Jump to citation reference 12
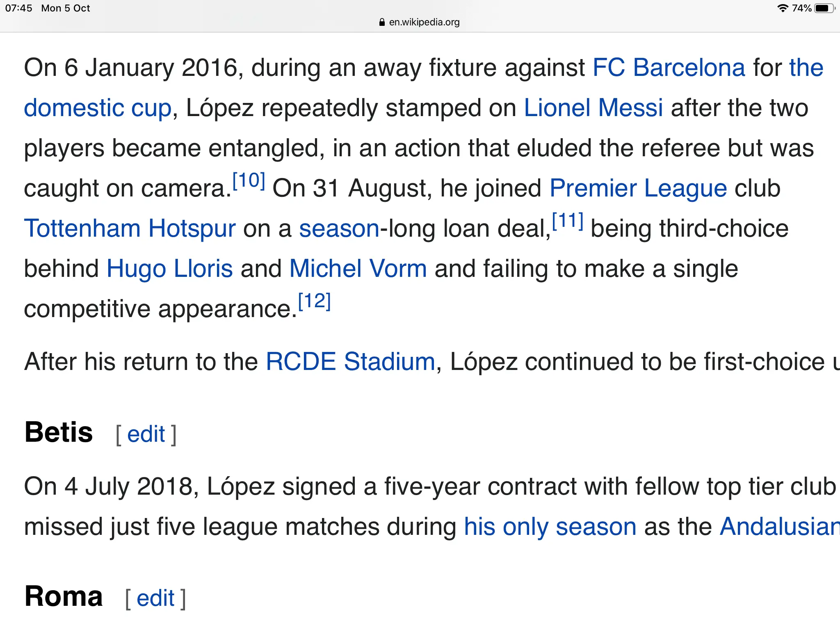Screen dimensions: 840x630 pos(314,301)
